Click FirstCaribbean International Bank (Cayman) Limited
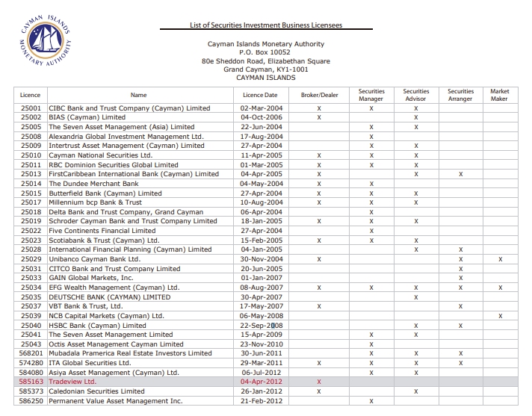The image size is (532, 416). point(134,174)
